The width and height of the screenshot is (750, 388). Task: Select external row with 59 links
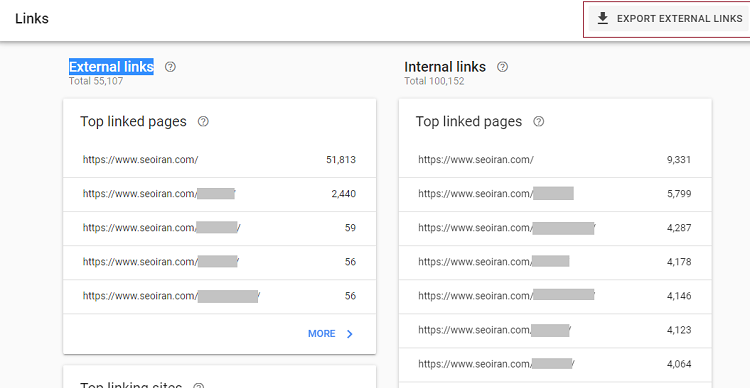tap(220, 228)
